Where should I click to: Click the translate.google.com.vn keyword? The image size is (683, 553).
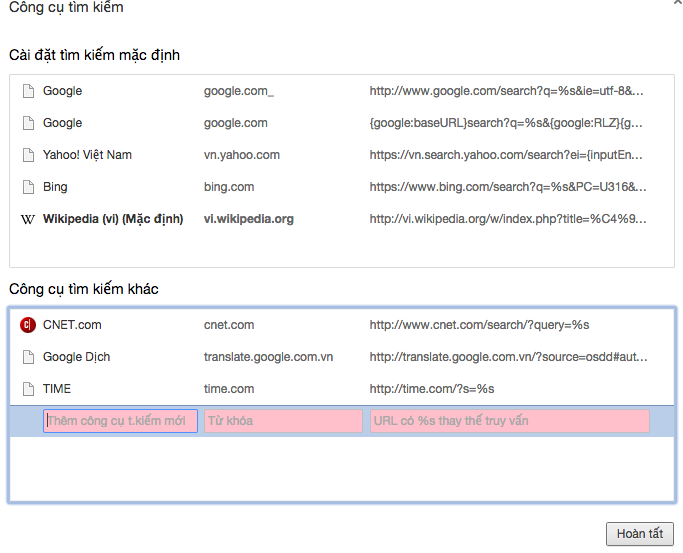pyautogui.click(x=268, y=357)
